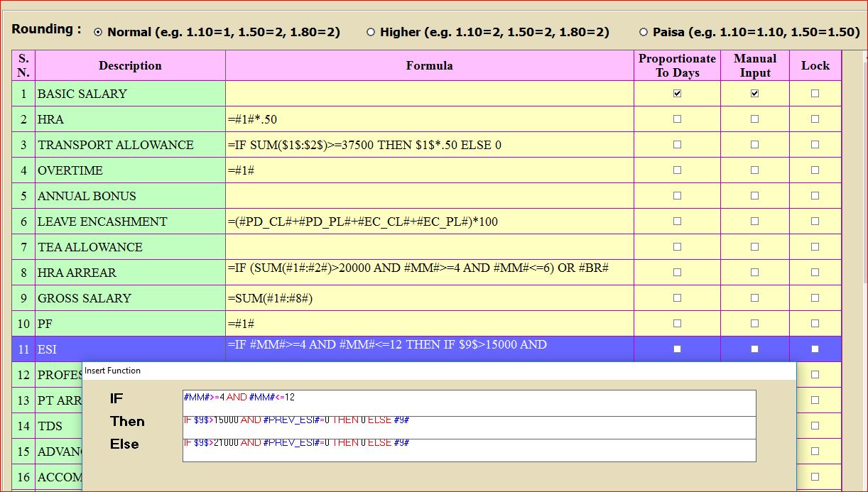Screen dimensions: 868x492
Task: Enable Manual Input for Annual Bonus
Action: 754,196
